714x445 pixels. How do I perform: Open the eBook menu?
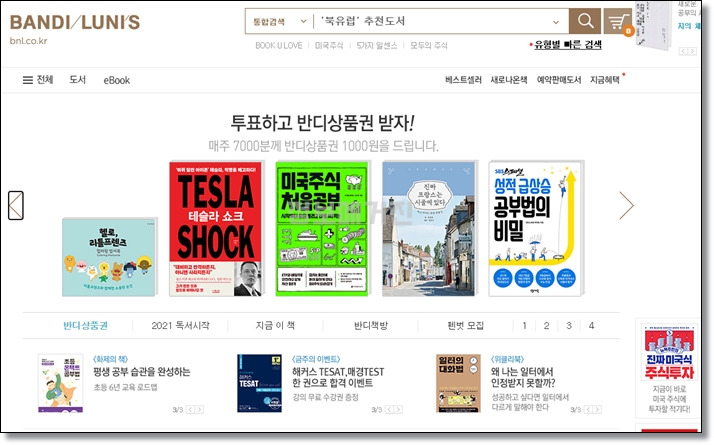pos(117,80)
